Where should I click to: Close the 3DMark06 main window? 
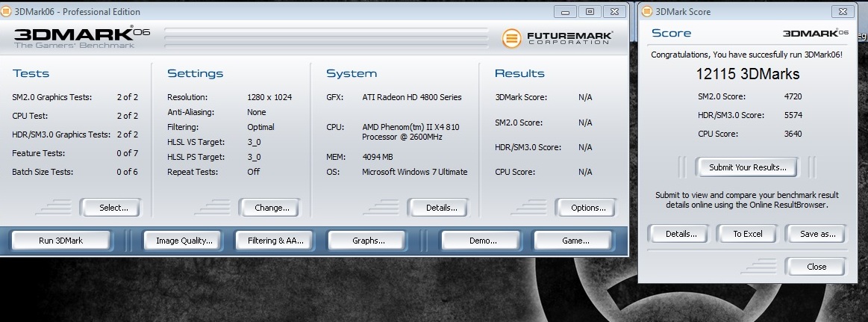tap(614, 12)
